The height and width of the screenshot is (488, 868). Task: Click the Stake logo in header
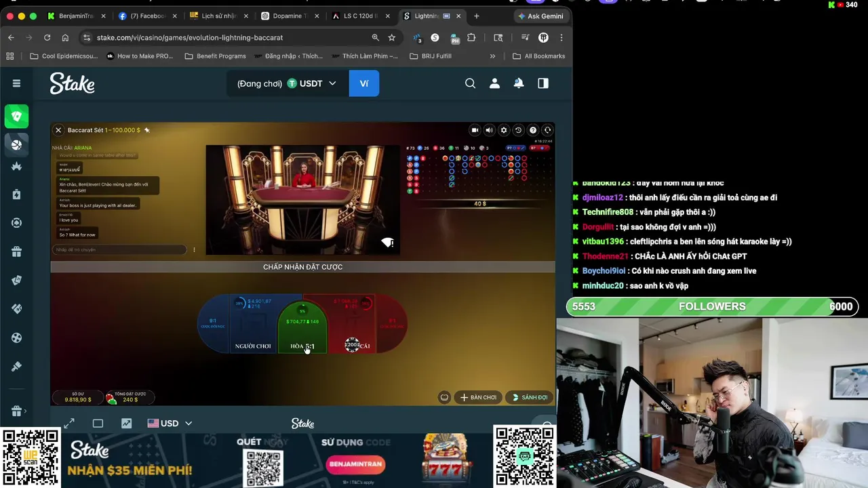72,83
